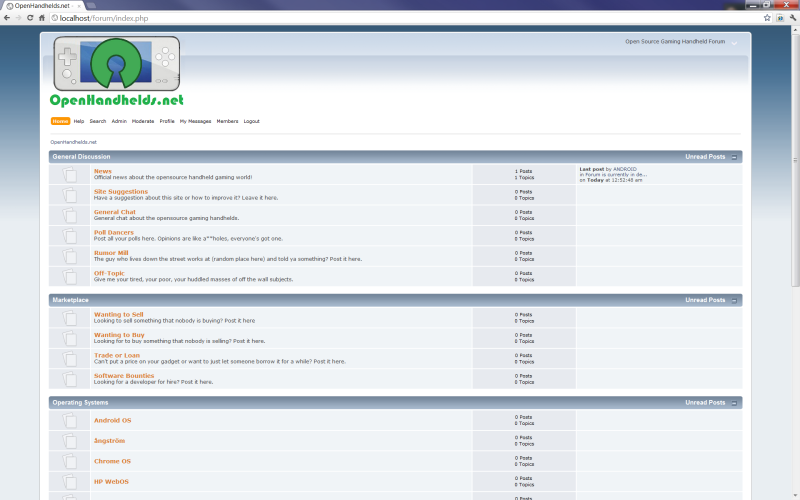Click the OpenHandhelds.net logo image
Screen dimensions: 800x500
(117, 71)
